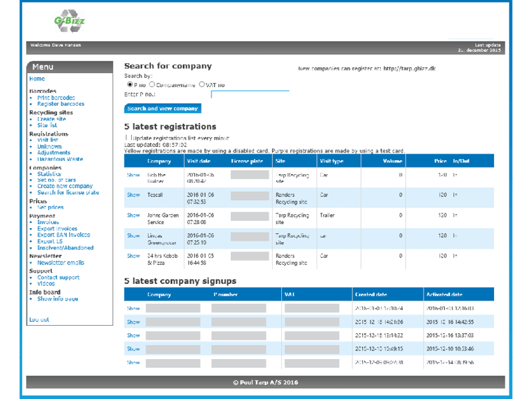The image size is (532, 399).
Task: Open Set prices link
Action: tap(51, 207)
